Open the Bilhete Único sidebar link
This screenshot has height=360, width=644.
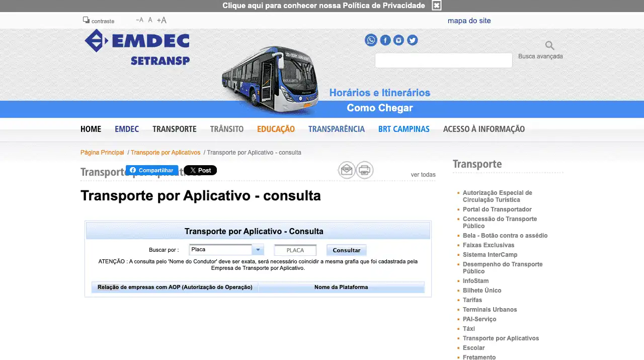[482, 291]
